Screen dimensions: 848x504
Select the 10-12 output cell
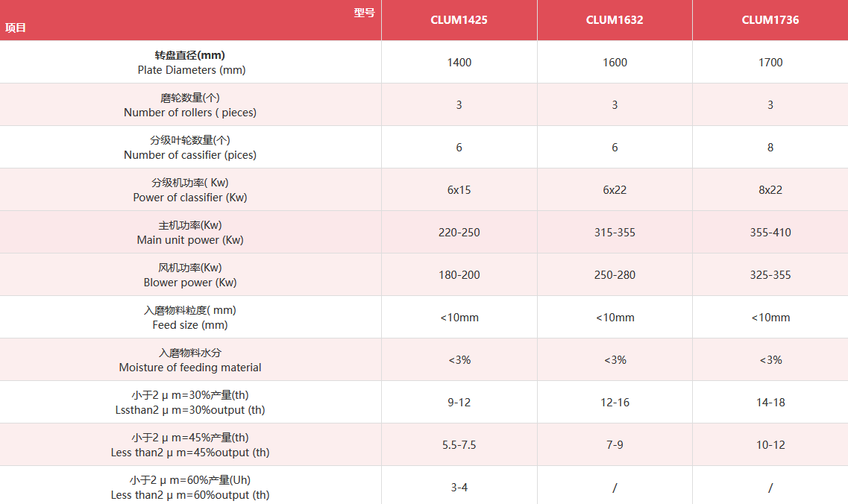coord(770,445)
